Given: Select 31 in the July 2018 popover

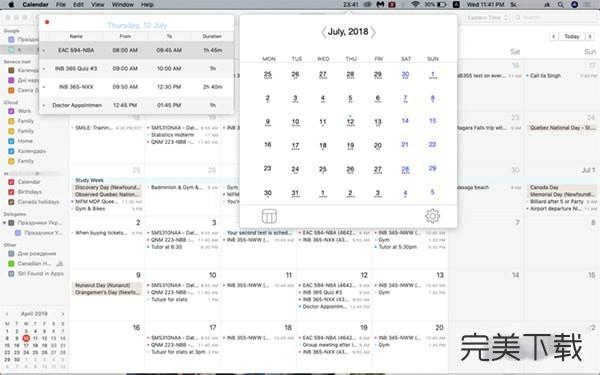Looking at the screenshot, I should pyautogui.click(x=295, y=193).
